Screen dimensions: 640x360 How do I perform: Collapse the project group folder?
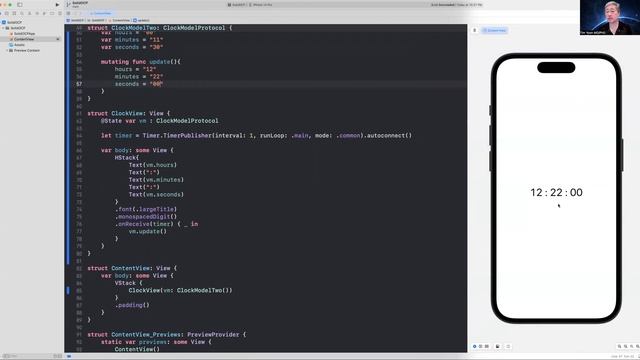tap(3, 28)
